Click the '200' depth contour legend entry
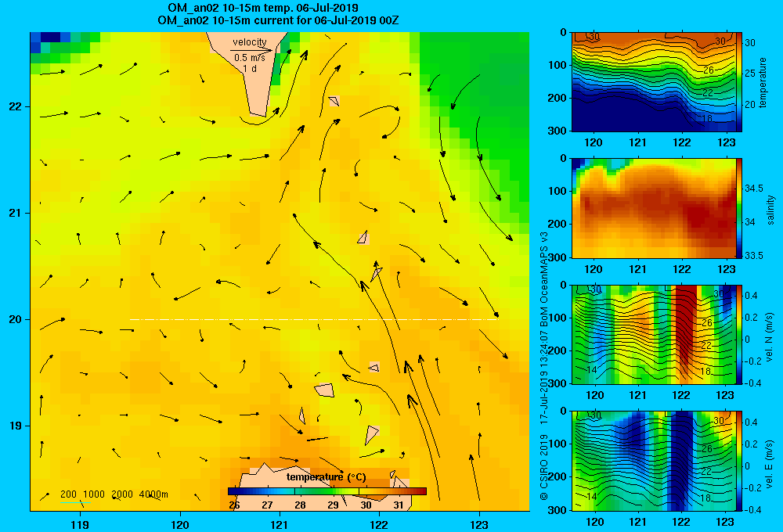 (x=68, y=494)
